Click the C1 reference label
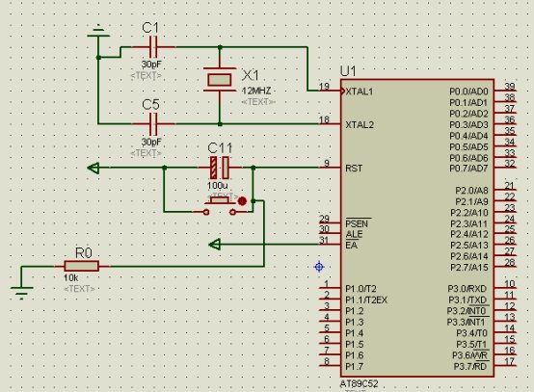Screen dimensions: 534x392 pyautogui.click(x=150, y=28)
